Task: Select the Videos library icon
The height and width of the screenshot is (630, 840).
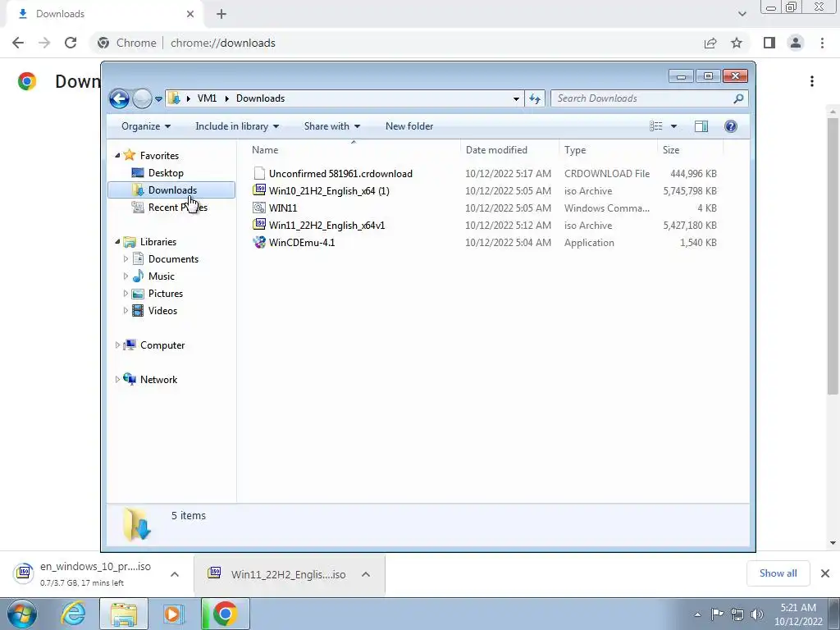Action: [138, 311]
